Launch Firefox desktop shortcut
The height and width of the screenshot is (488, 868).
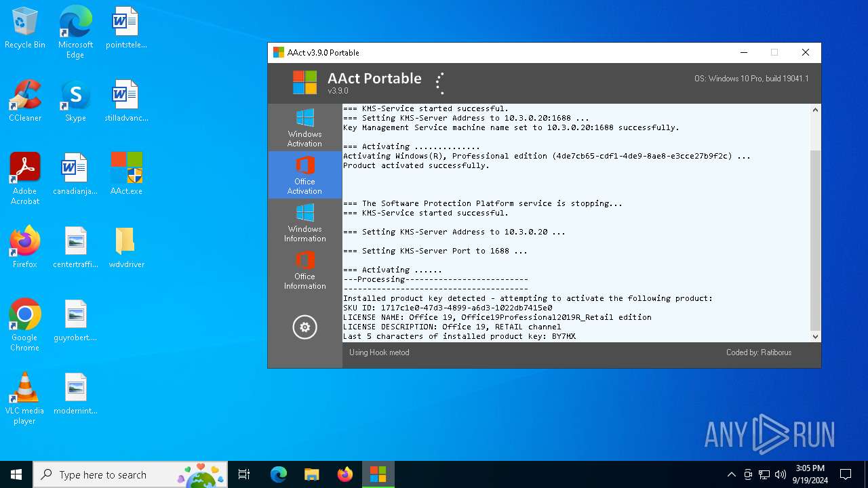click(x=25, y=248)
